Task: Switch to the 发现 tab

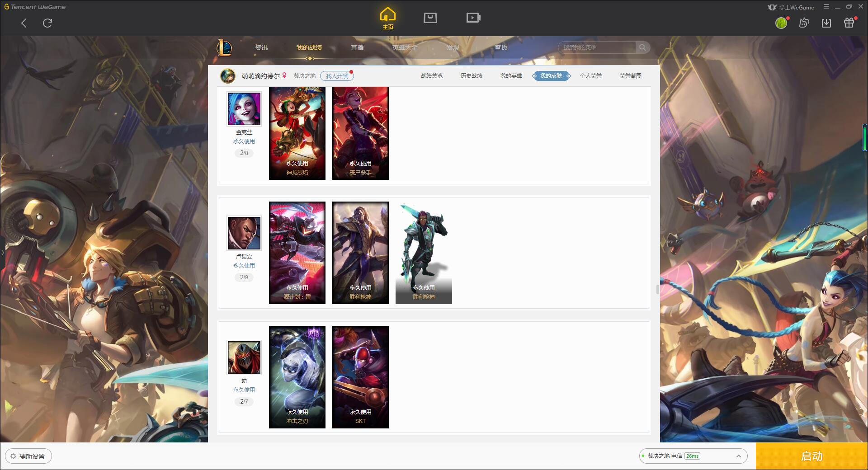Action: pos(453,47)
